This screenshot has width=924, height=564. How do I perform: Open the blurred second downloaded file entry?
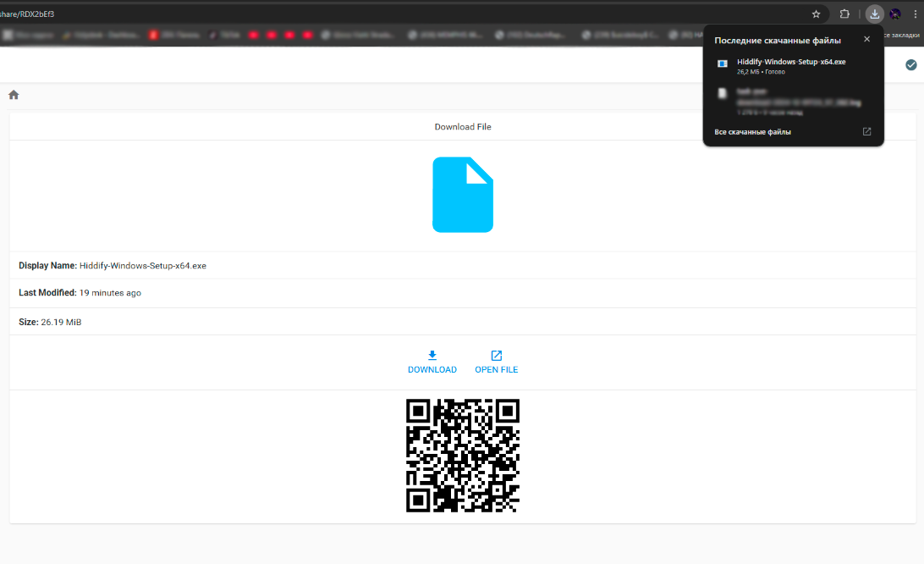click(793, 102)
